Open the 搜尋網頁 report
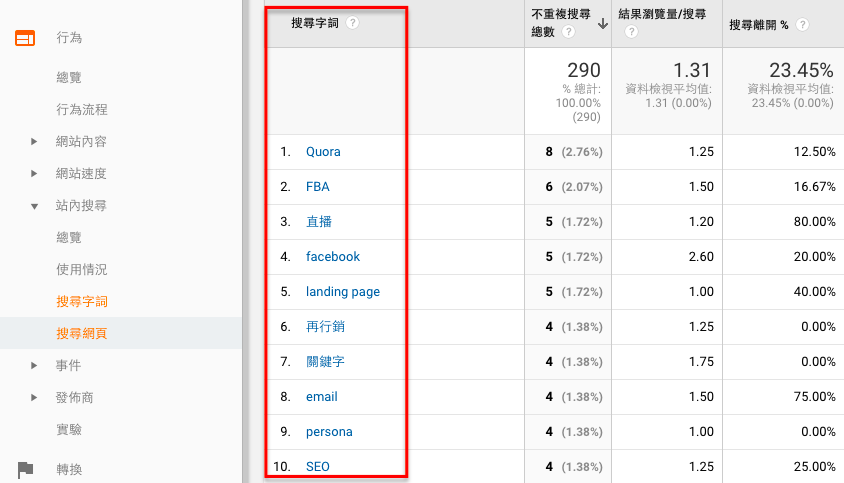This screenshot has height=483, width=844. (x=82, y=333)
